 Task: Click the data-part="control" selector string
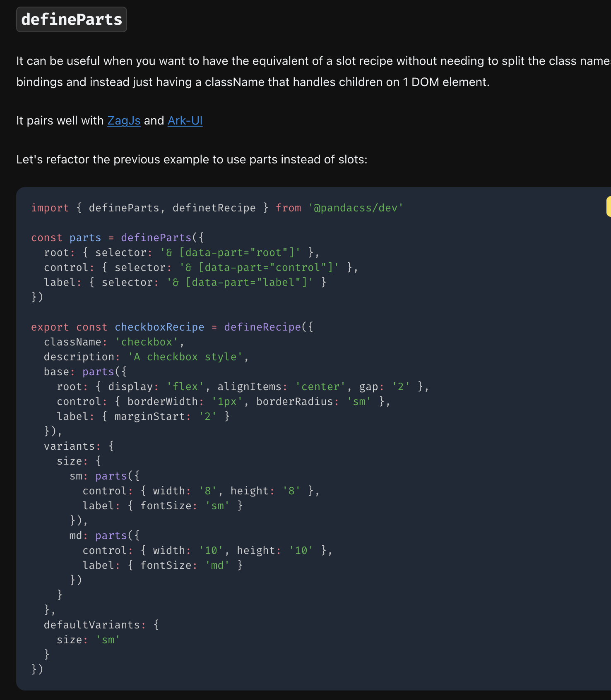tap(259, 267)
